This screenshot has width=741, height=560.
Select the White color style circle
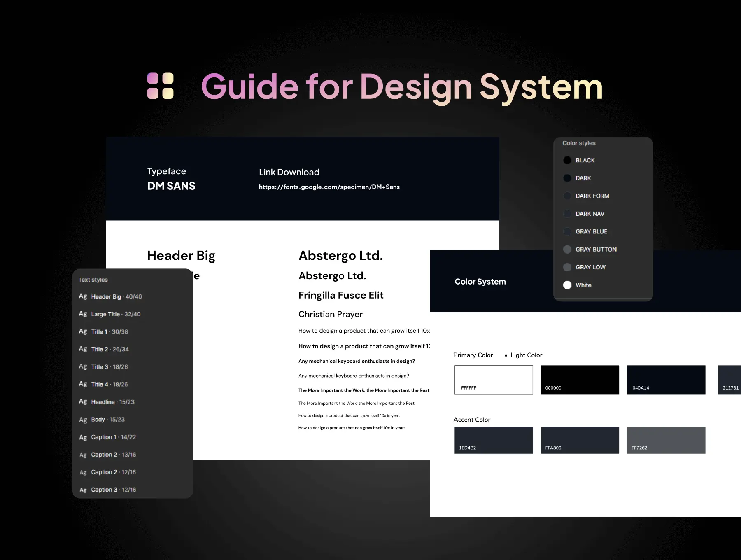coord(567,285)
